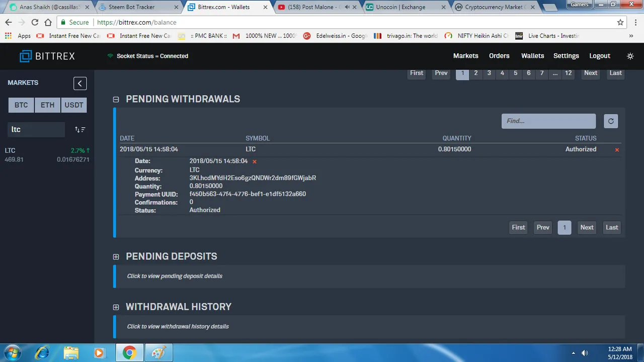Click the Bittrex logo

coord(47,56)
